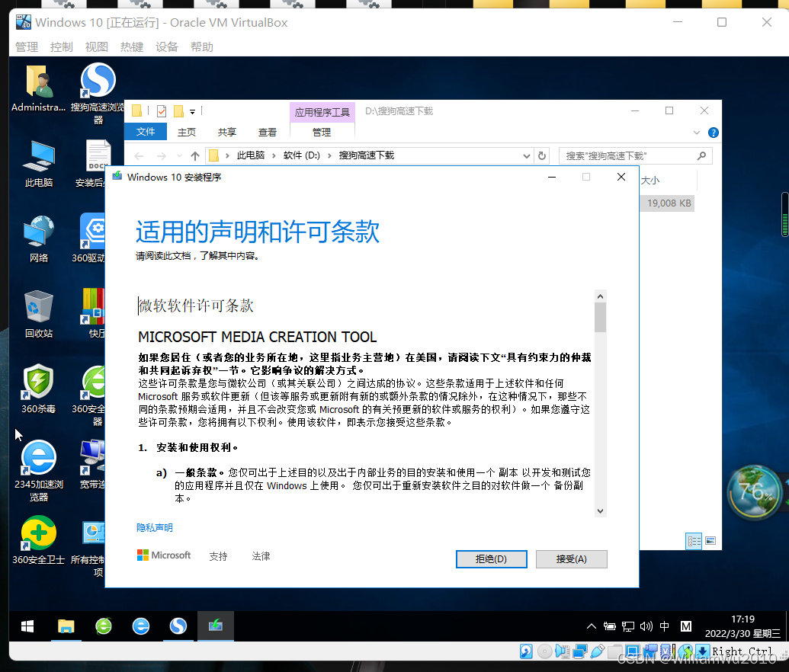
Task: Open 360 browser from the taskbar
Action: point(104,626)
